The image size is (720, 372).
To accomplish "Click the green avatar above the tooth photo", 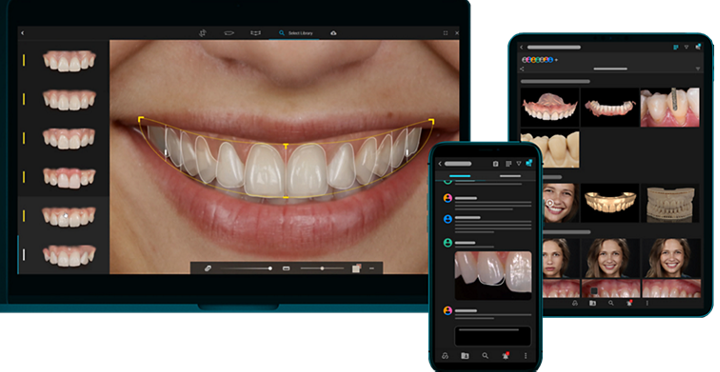I will coord(448,243).
